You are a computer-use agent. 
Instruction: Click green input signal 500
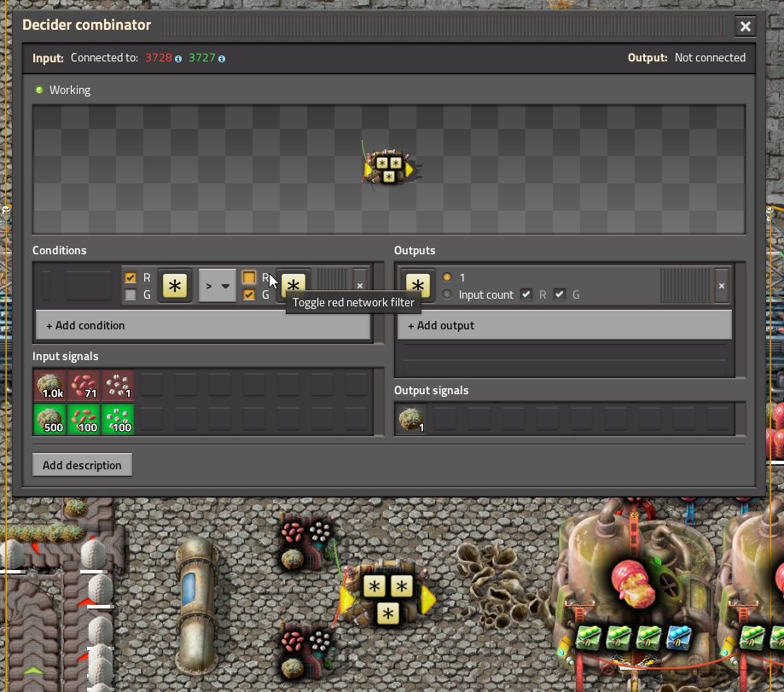tap(50, 419)
